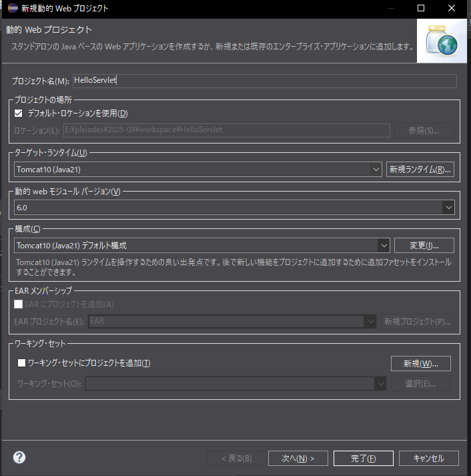Maximize the dialog window
Image resolution: width=471 pixels, height=476 pixels.
421,9
